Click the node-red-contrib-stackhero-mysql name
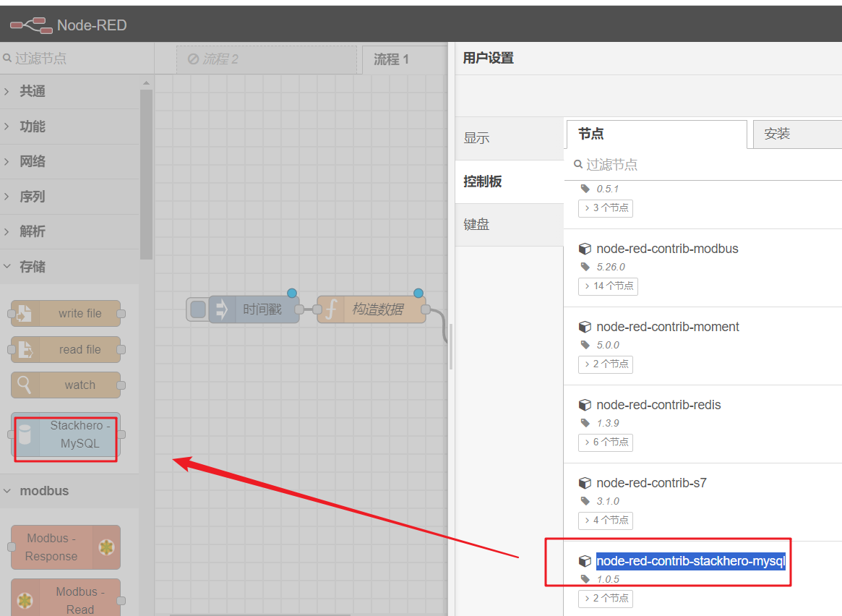This screenshot has width=842, height=616. (690, 560)
